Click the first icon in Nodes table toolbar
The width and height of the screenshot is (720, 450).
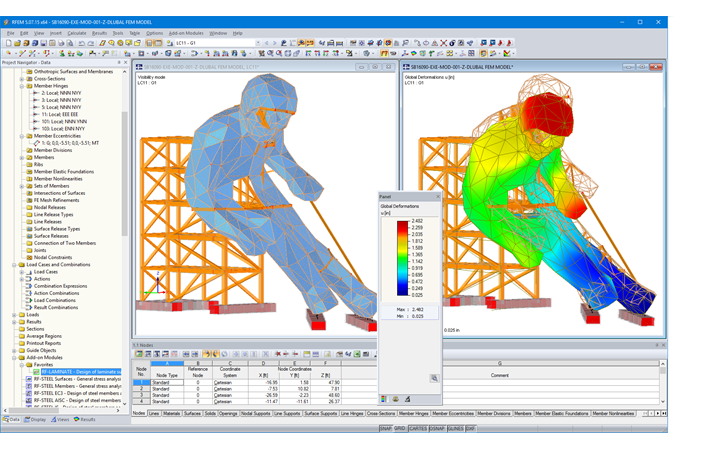coord(139,354)
